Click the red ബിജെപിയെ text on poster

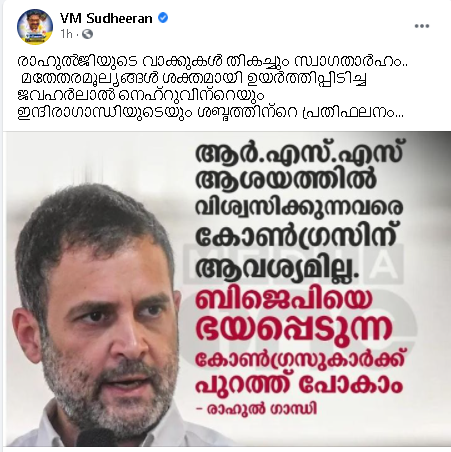[x=283, y=300]
